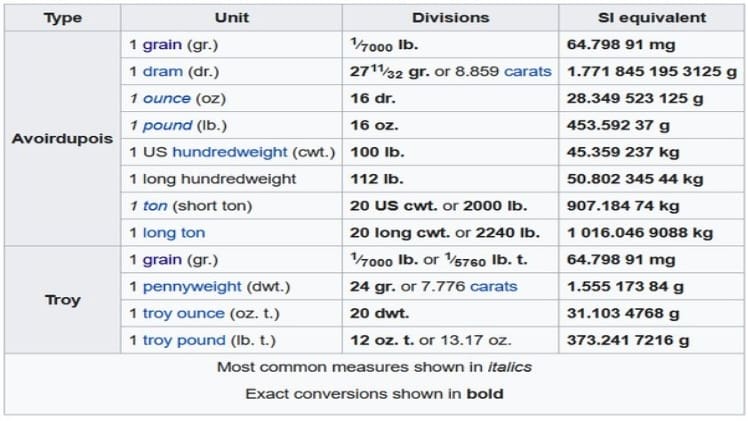The image size is (748, 421).
Task: Click the 453.592 37 g value cell
Action: click(x=651, y=125)
